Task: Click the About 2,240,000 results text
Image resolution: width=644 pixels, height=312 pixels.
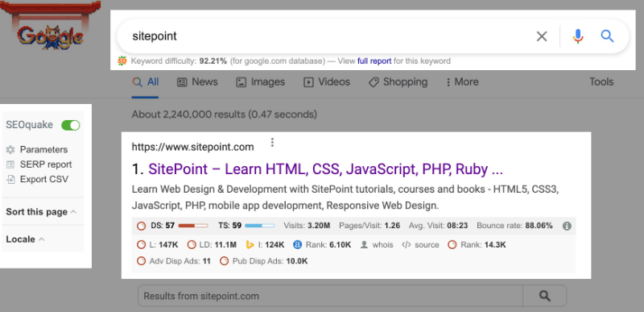Action: [x=225, y=114]
